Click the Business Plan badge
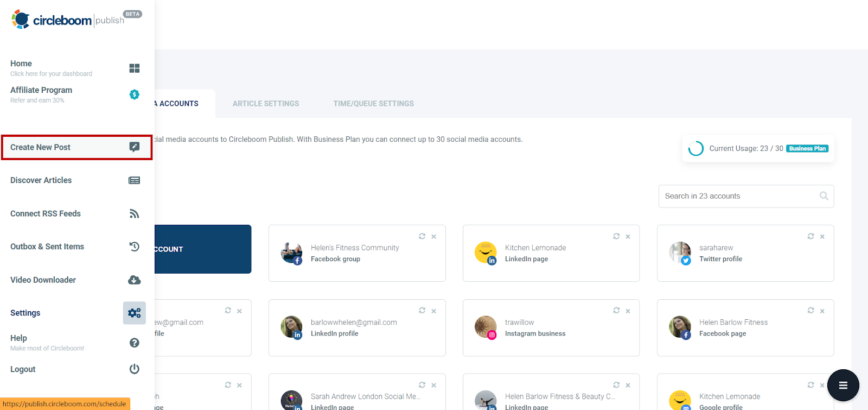868x410 pixels. tap(807, 149)
